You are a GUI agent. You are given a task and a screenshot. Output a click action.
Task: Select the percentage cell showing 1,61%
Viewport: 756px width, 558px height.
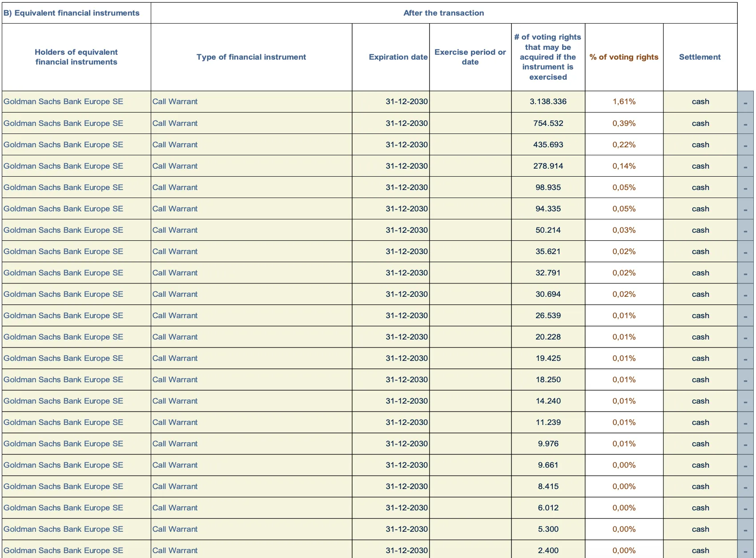(x=624, y=102)
